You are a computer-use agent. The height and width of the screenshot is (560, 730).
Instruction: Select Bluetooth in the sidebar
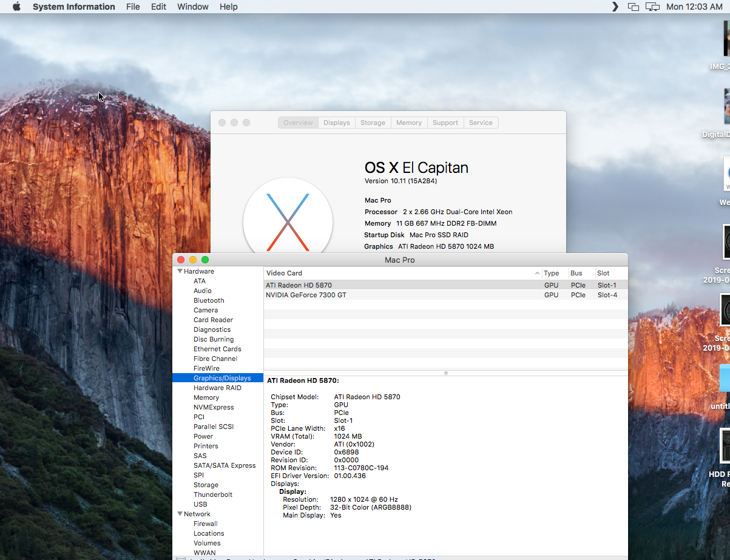(x=209, y=300)
